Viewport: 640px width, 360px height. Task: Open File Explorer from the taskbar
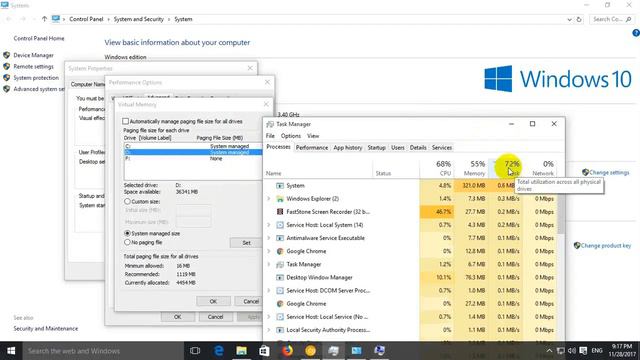[x=241, y=351]
